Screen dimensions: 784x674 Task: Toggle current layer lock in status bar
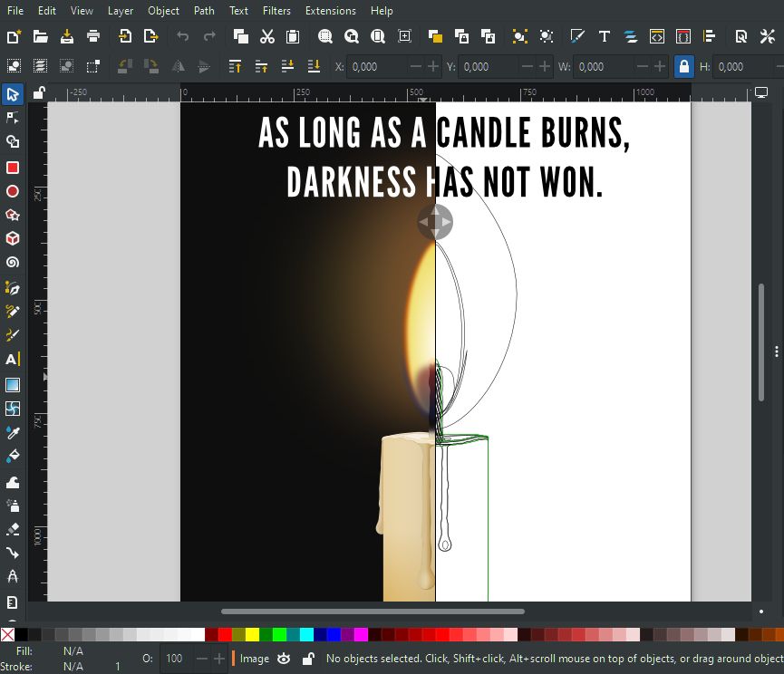click(x=308, y=659)
